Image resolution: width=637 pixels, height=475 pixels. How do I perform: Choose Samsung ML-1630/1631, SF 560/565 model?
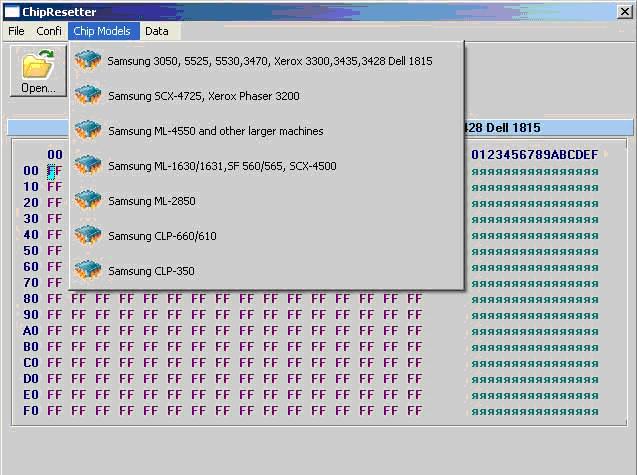[266, 166]
